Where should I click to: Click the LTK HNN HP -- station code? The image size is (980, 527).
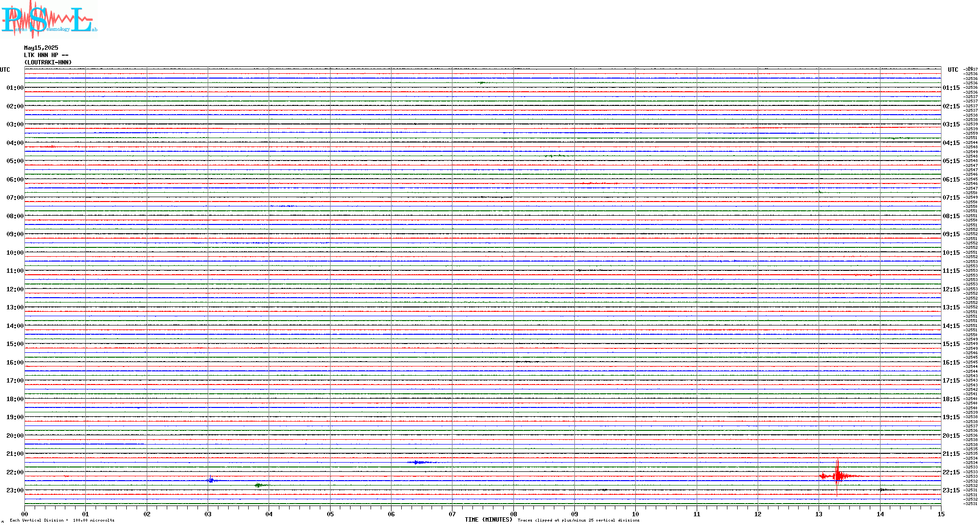[x=46, y=55]
